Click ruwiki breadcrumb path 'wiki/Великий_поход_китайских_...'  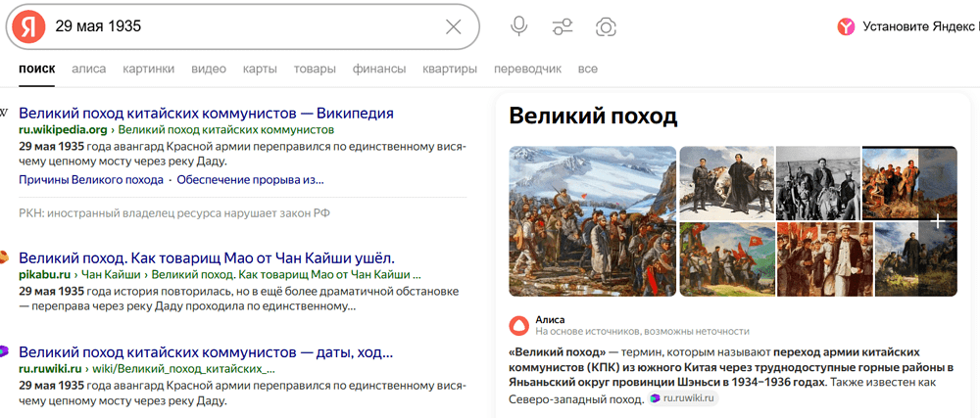pos(184,368)
